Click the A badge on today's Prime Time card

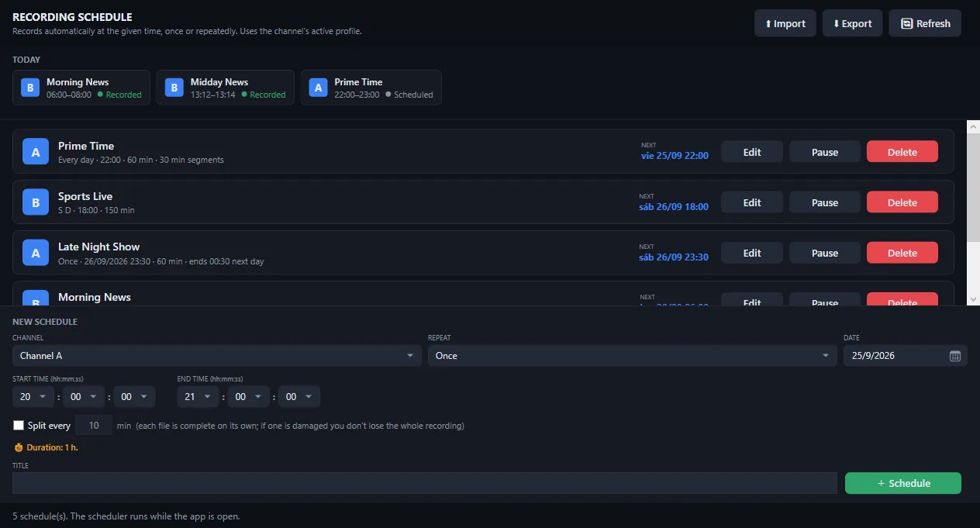pyautogui.click(x=318, y=88)
